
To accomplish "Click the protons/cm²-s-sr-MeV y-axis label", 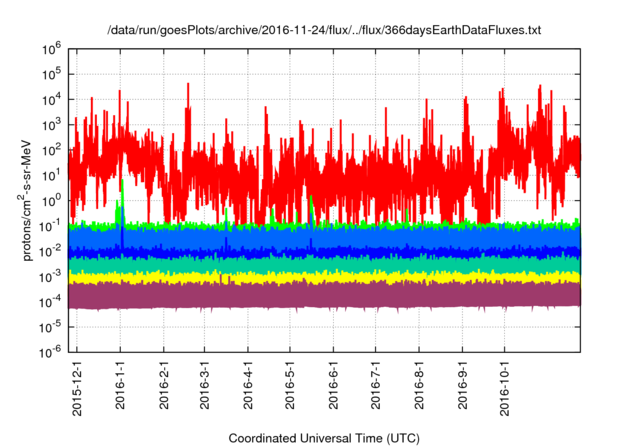I will (25, 200).
